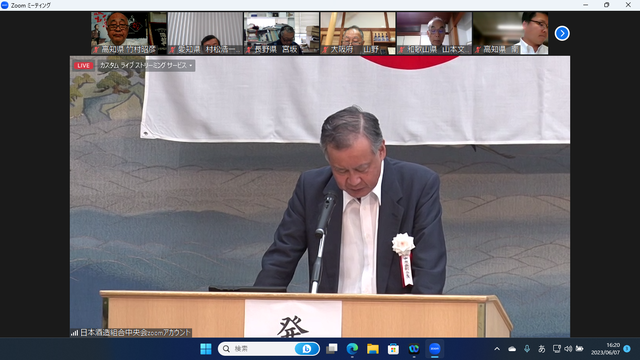Image resolution: width=640 pixels, height=360 pixels.
Task: Expand the custom live streaming service dropdown
Action: (146, 65)
